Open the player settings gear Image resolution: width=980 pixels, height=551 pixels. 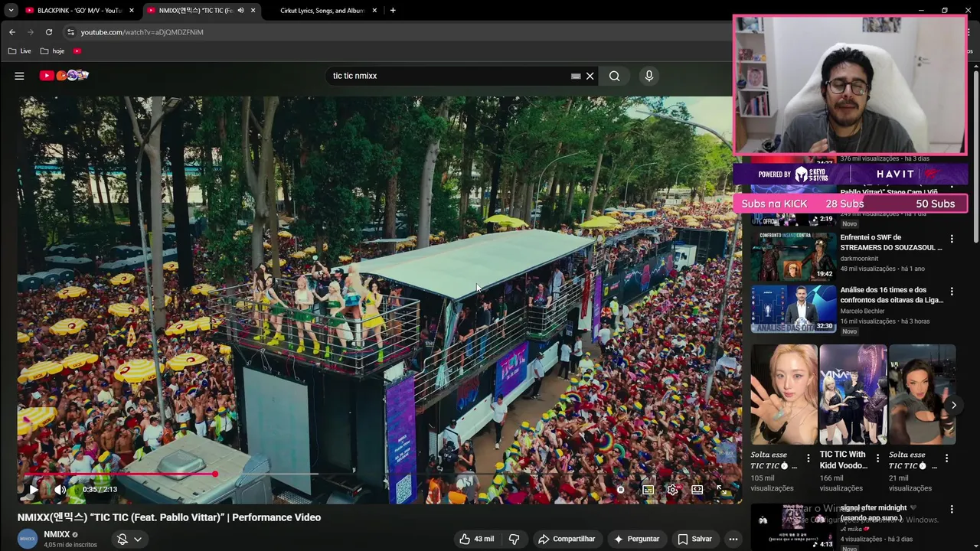pos(672,490)
